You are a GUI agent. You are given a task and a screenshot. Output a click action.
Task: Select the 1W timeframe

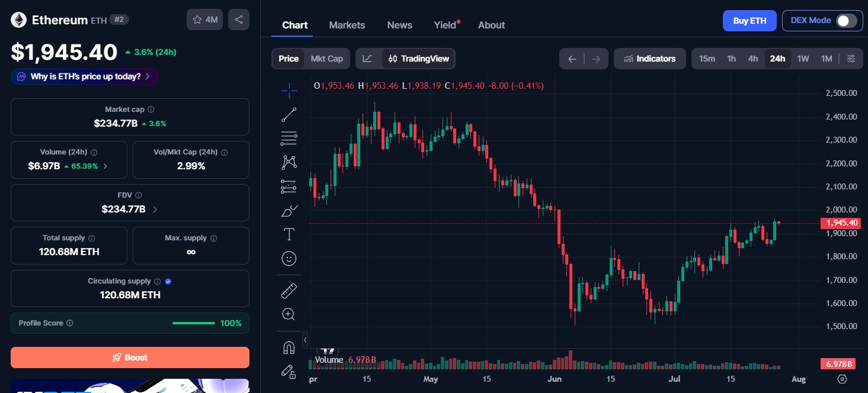[x=803, y=59]
